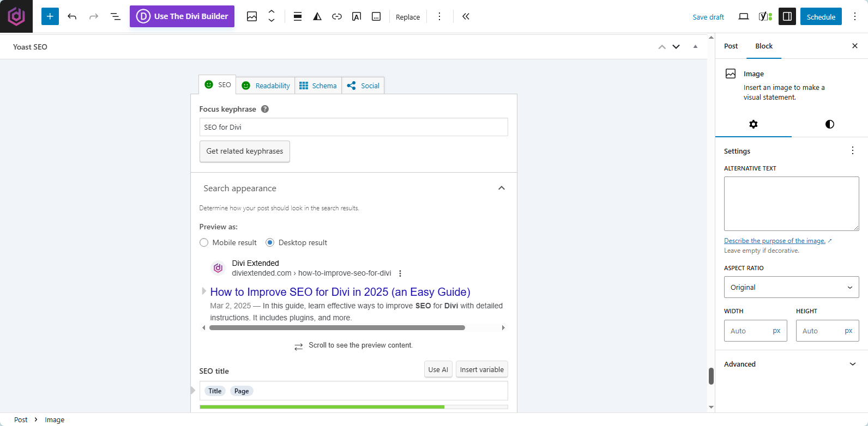Open Settings panel options menu
This screenshot has height=426, width=868.
coord(853,150)
